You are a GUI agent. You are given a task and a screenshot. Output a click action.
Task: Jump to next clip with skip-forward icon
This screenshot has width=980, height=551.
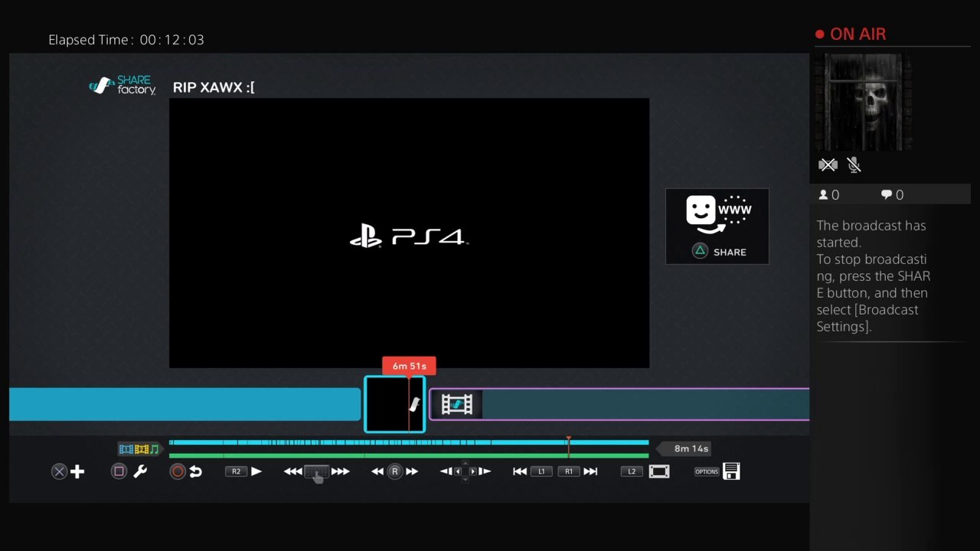point(590,471)
